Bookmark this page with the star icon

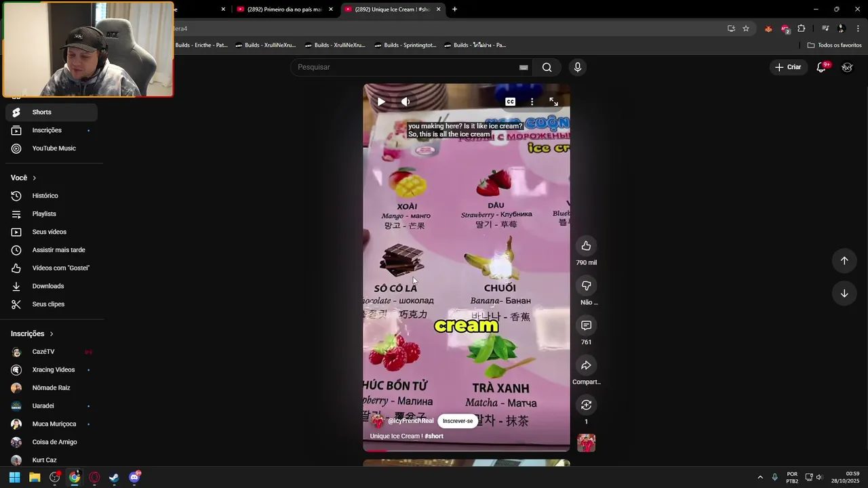[x=746, y=28]
